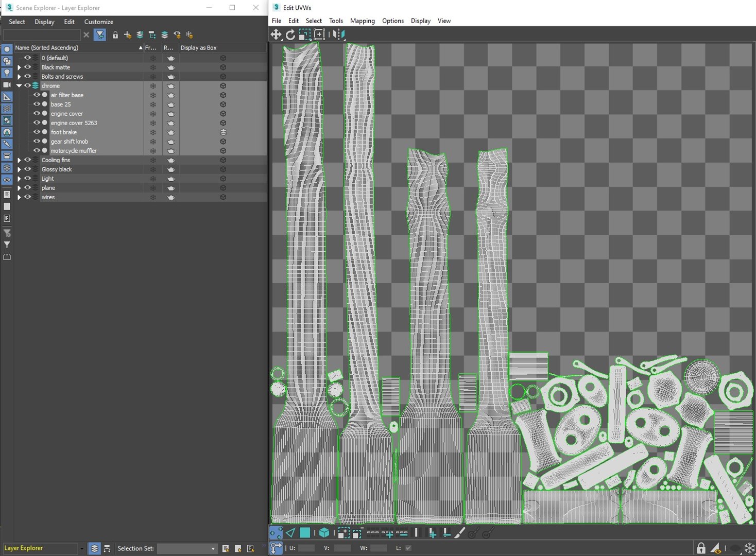Choose the Scale tool in Edit UVWs
The height and width of the screenshot is (556, 756).
(x=305, y=34)
